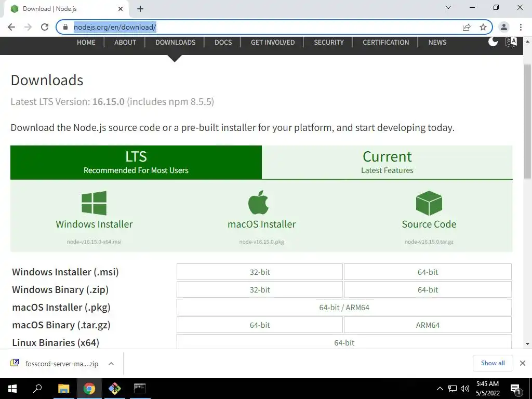Viewport: 532px width, 399px height.
Task: Click file name node-v16.15.0.tar.gz
Action: click(429, 242)
